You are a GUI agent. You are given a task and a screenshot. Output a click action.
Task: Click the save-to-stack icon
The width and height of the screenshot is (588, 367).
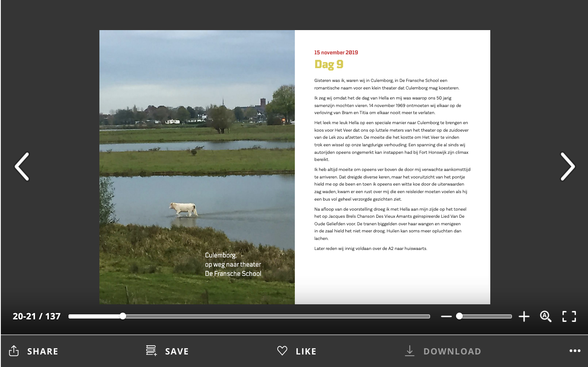click(x=151, y=351)
